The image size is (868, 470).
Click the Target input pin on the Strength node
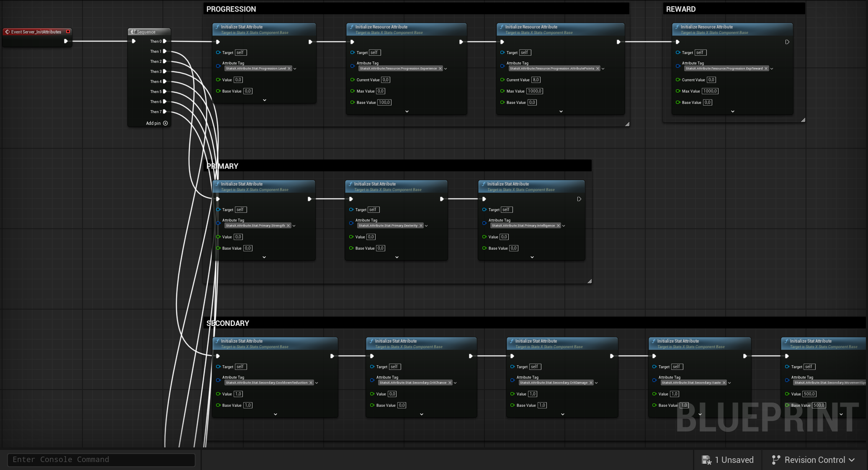(218, 209)
